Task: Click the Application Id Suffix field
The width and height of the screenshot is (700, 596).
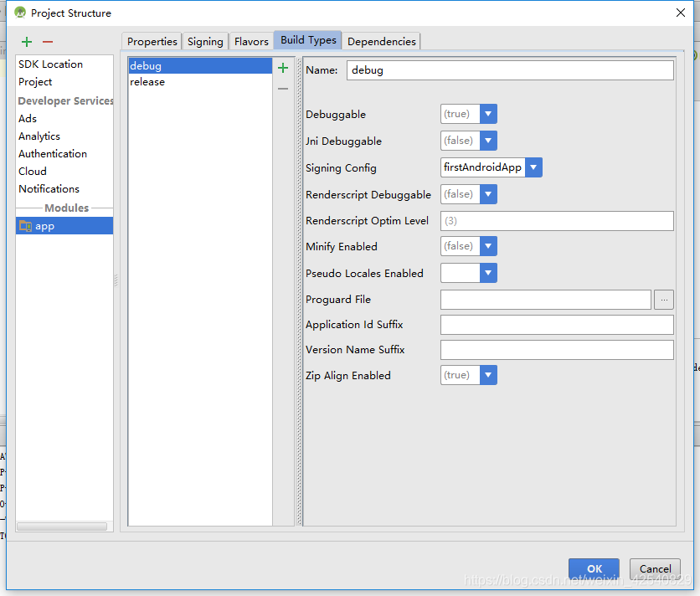Action: tap(557, 325)
